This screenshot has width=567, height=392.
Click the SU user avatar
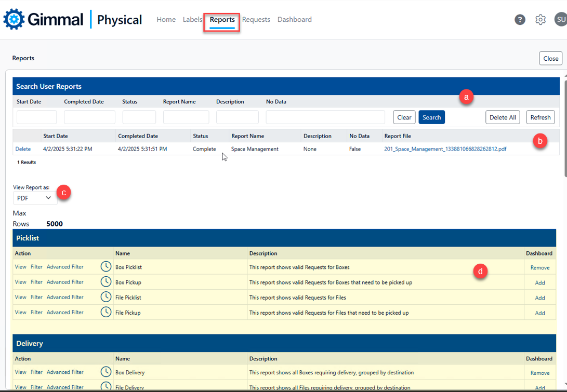coord(560,20)
